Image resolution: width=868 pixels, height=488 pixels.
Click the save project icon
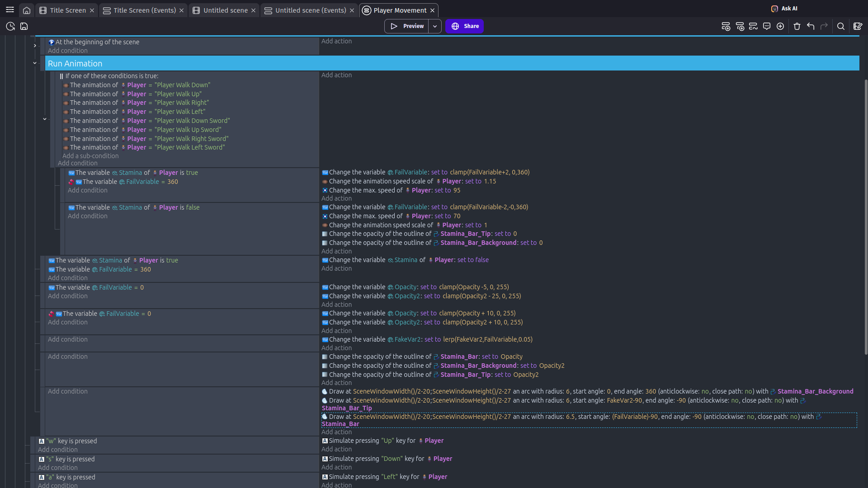tap(24, 26)
